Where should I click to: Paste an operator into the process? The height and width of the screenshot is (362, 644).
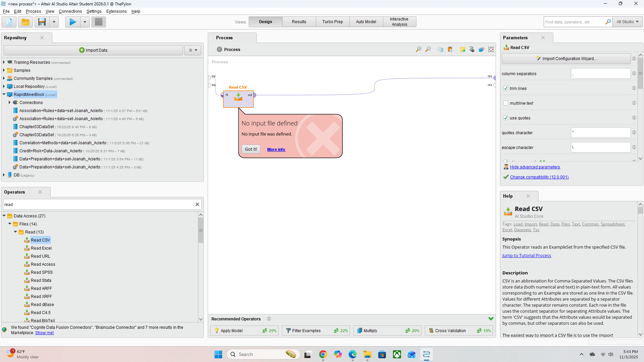450,49
